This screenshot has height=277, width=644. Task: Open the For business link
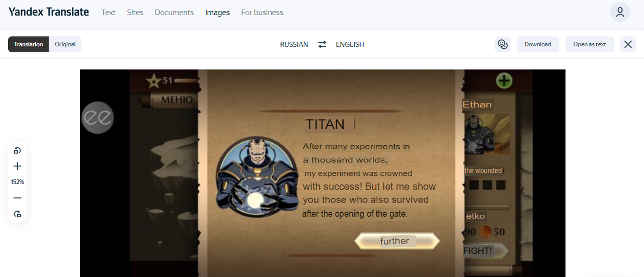tap(262, 13)
